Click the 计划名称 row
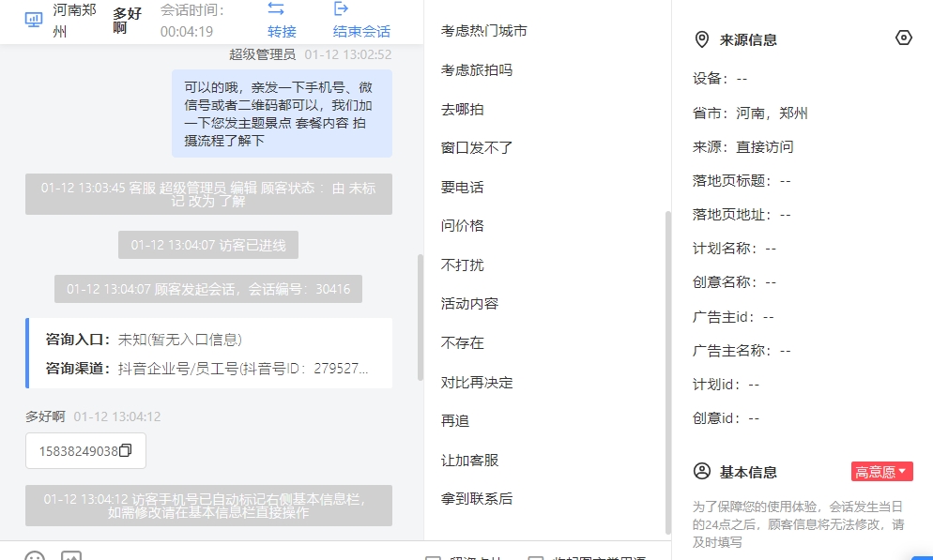Screen dimensions: 933x560 tap(735, 249)
